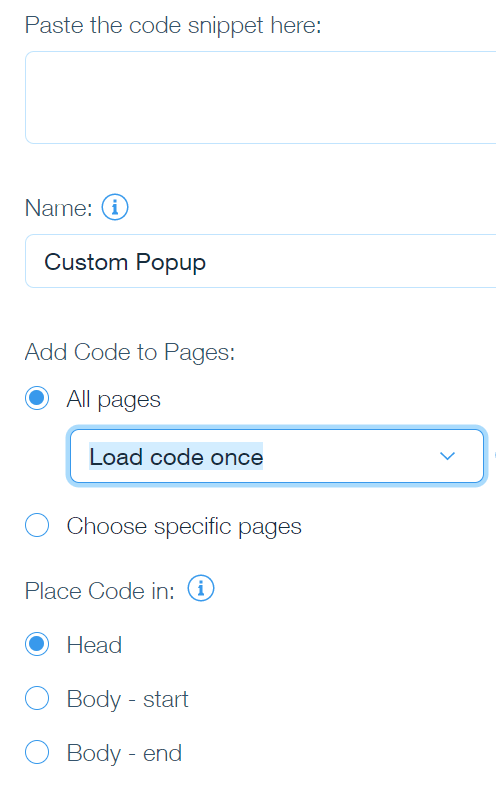
Task: Click the Custom Popup name field
Action: (260, 261)
